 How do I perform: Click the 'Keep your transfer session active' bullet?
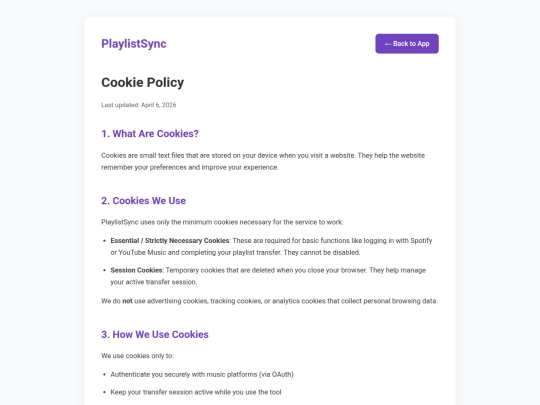(196, 392)
